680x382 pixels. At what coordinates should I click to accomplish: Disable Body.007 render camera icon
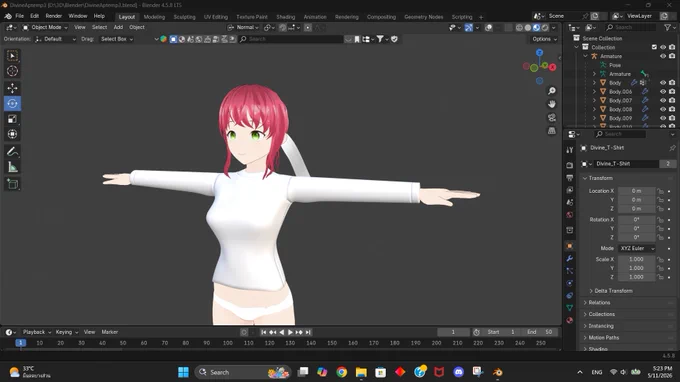(672, 100)
